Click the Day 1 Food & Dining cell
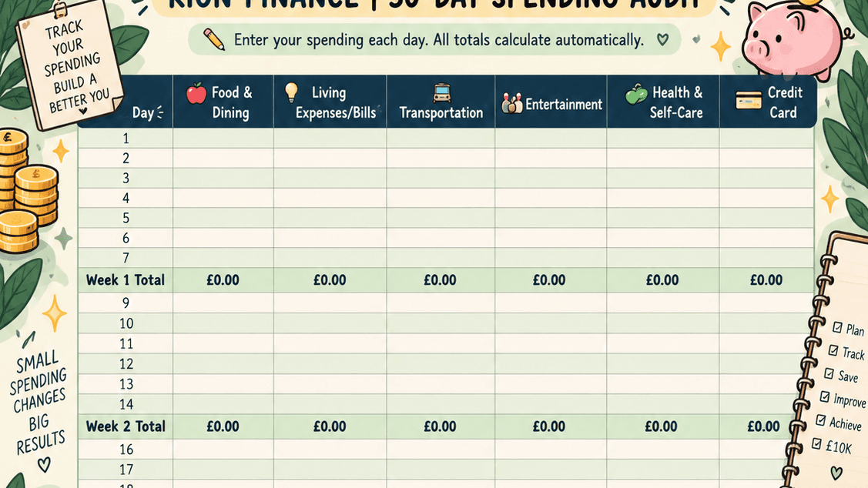This screenshot has height=488, width=868. pos(223,139)
